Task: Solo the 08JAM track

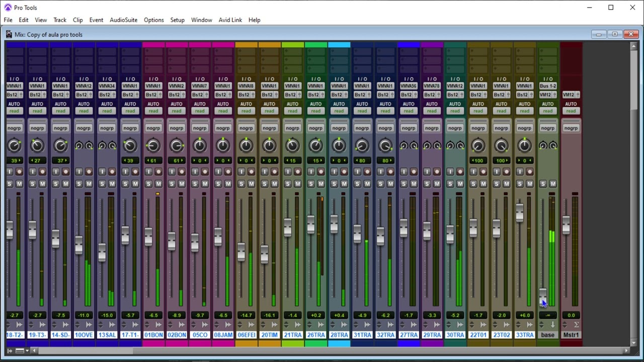Action: coord(218,184)
